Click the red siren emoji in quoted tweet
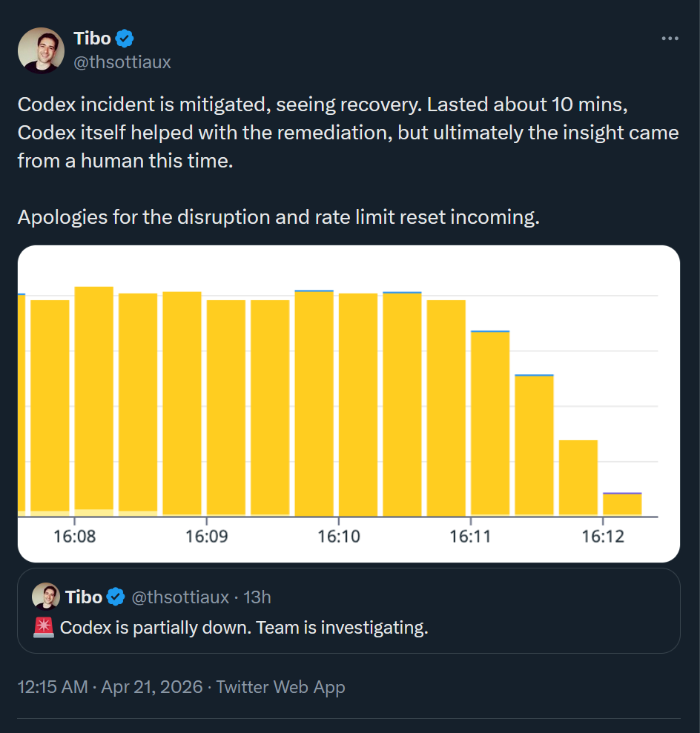The image size is (700, 733). (x=44, y=628)
